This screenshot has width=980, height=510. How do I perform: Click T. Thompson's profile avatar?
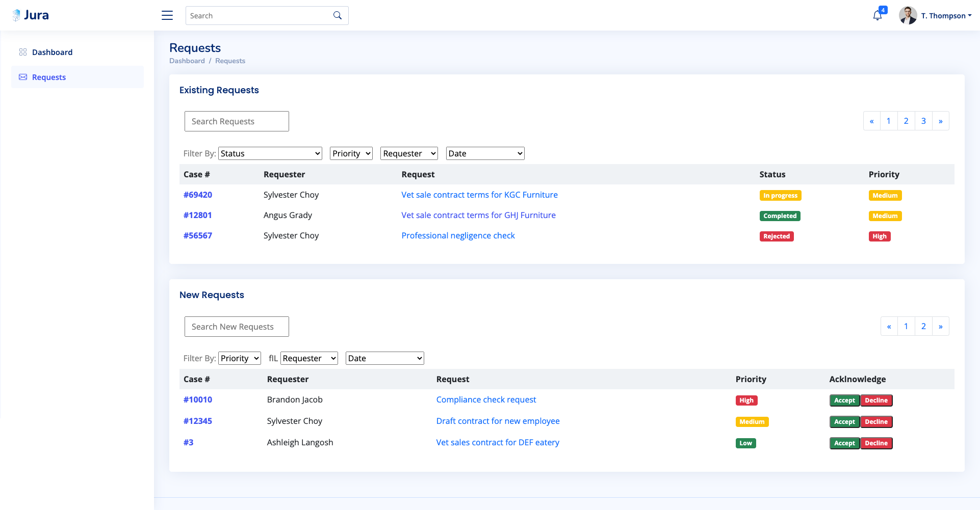click(908, 15)
